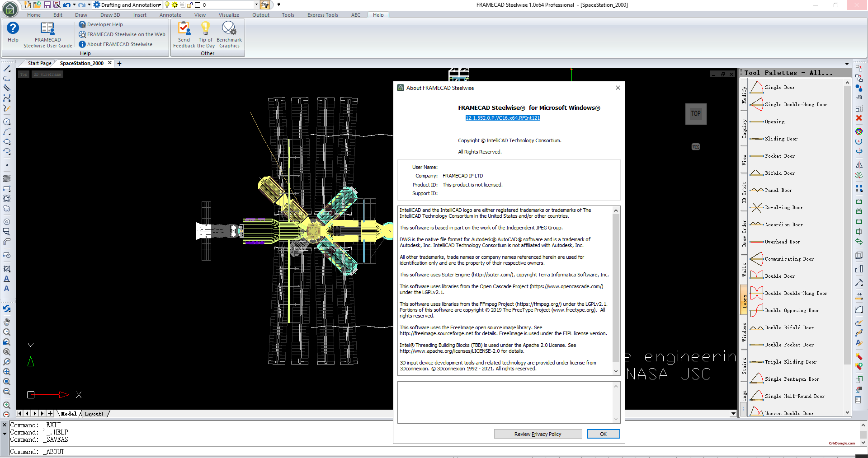Click the TOP view cube face
Viewport: 868px width, 458px height.
[696, 113]
